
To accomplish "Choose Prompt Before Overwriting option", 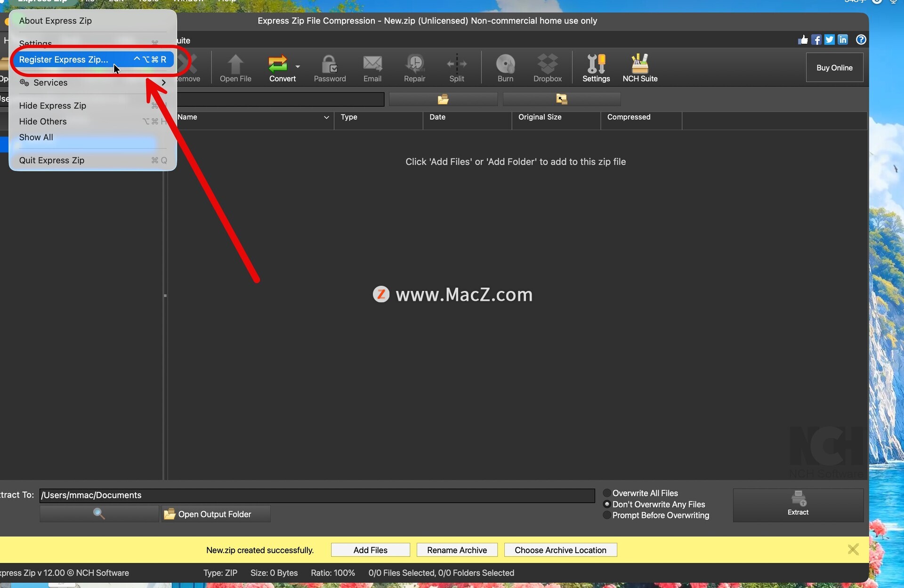I will (x=607, y=515).
